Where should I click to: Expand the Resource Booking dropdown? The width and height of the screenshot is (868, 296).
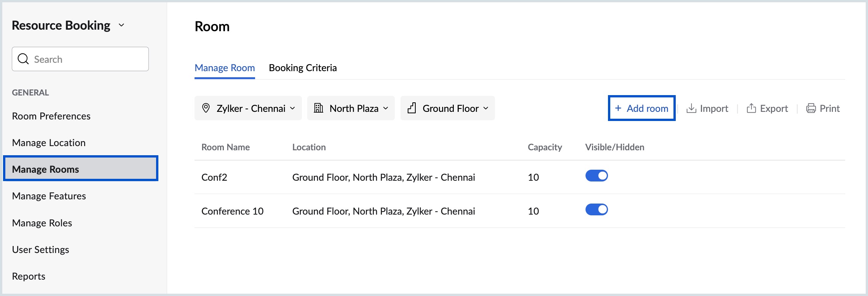click(x=121, y=25)
